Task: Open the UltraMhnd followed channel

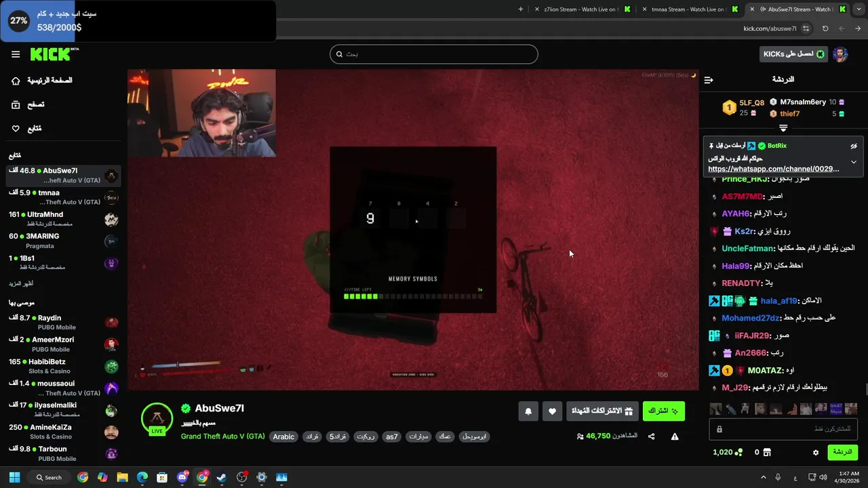Action: pyautogui.click(x=63, y=219)
